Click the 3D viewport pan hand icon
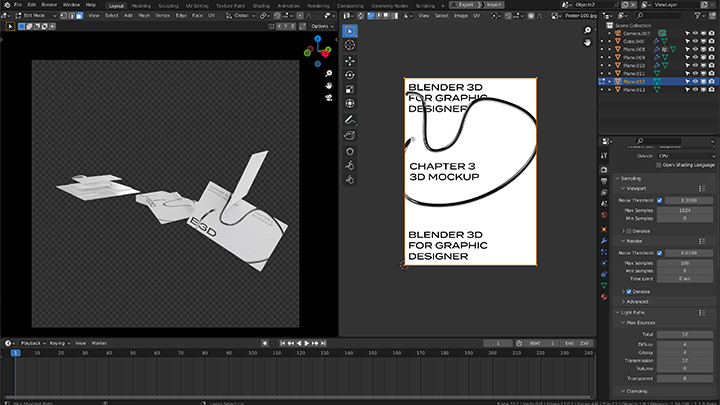Screen dimensions: 720x405 click(x=329, y=85)
